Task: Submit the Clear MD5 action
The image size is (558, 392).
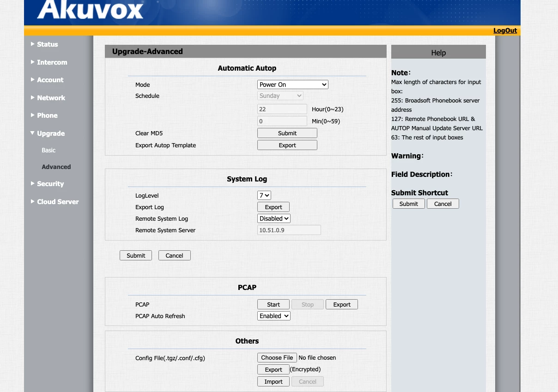Action: pyautogui.click(x=287, y=133)
